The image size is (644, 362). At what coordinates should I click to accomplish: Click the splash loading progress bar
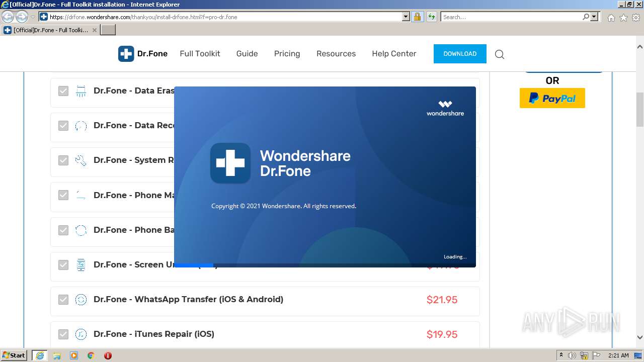tap(325, 265)
